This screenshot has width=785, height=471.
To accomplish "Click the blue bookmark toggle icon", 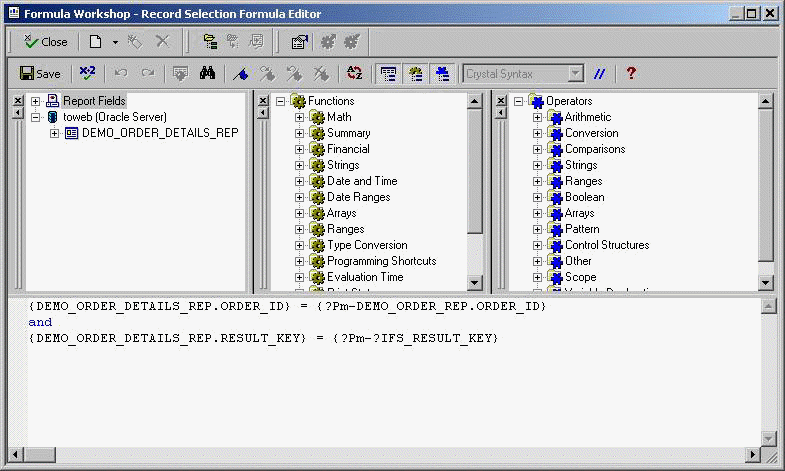I will (240, 73).
